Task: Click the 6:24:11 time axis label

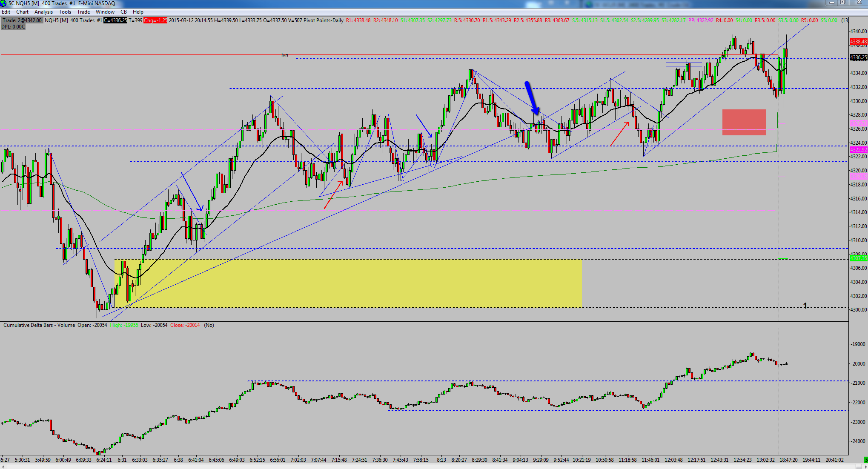Action: tap(104, 460)
